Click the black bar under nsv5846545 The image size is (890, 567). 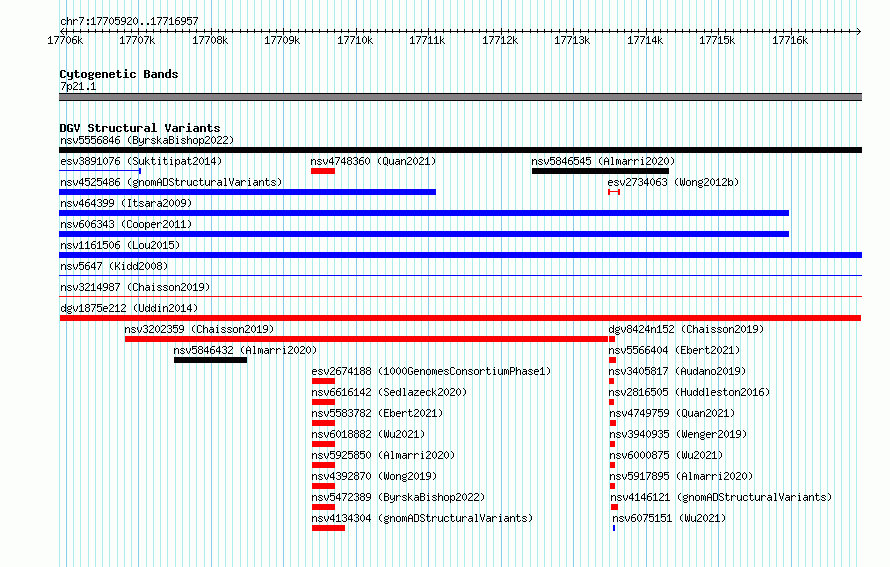click(601, 171)
